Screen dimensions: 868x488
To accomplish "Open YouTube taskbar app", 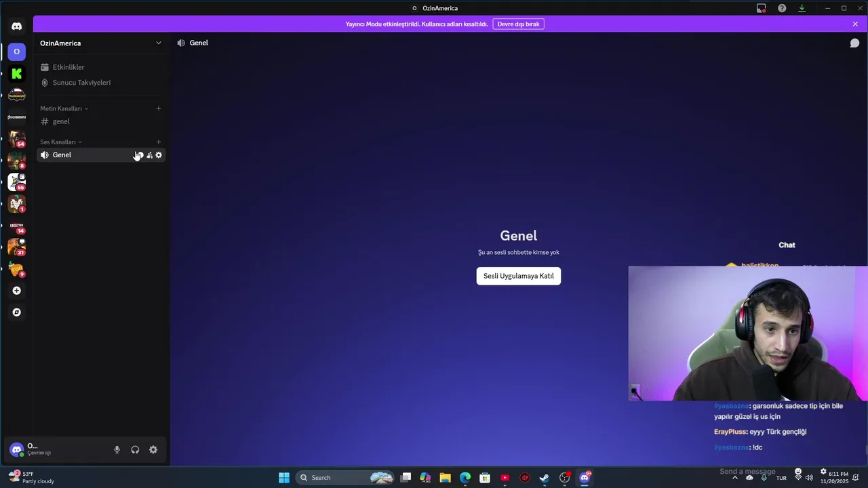I will [x=505, y=478].
